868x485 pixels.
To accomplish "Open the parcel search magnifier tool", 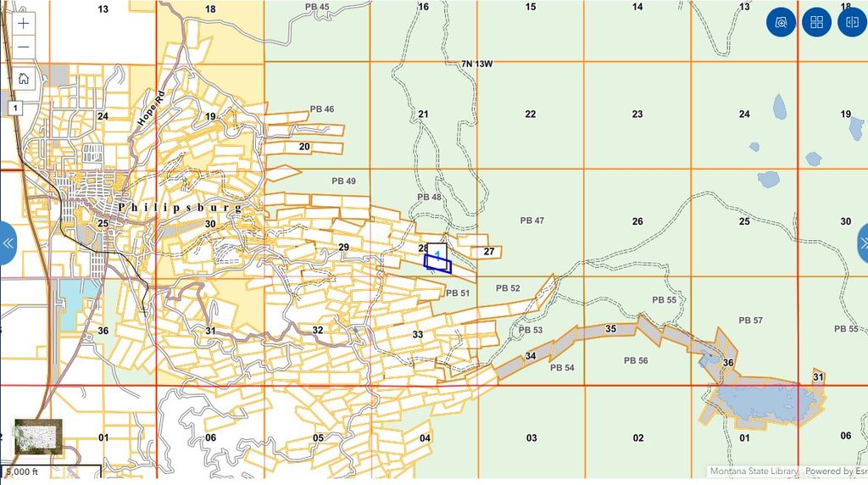I will [x=781, y=23].
